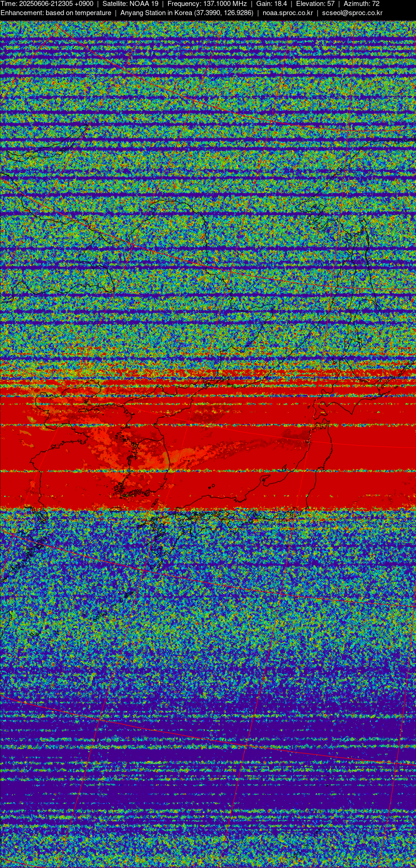
Task: Click the scseol@sproc.co.kr email address
Action: 352,13
